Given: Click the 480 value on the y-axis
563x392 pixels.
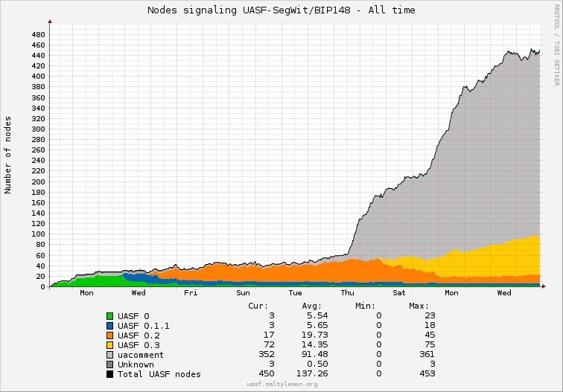Looking at the screenshot, I should (39, 34).
